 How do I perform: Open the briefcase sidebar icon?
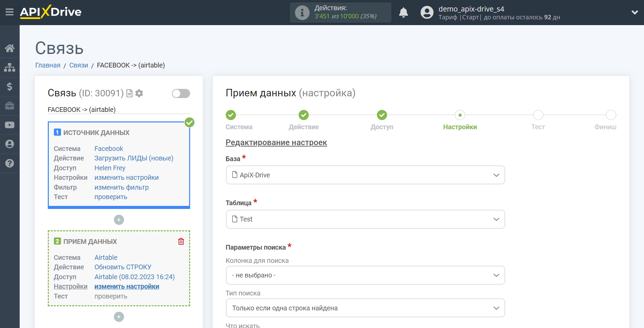point(9,106)
